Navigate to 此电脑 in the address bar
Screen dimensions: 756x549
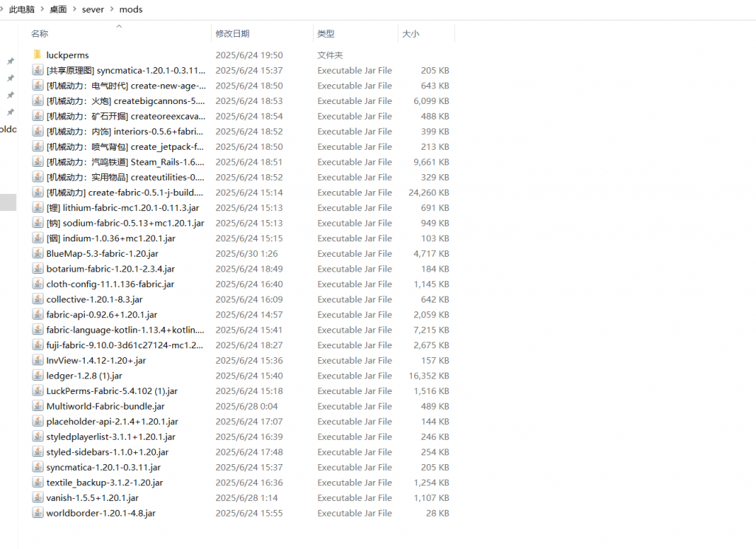pyautogui.click(x=21, y=9)
